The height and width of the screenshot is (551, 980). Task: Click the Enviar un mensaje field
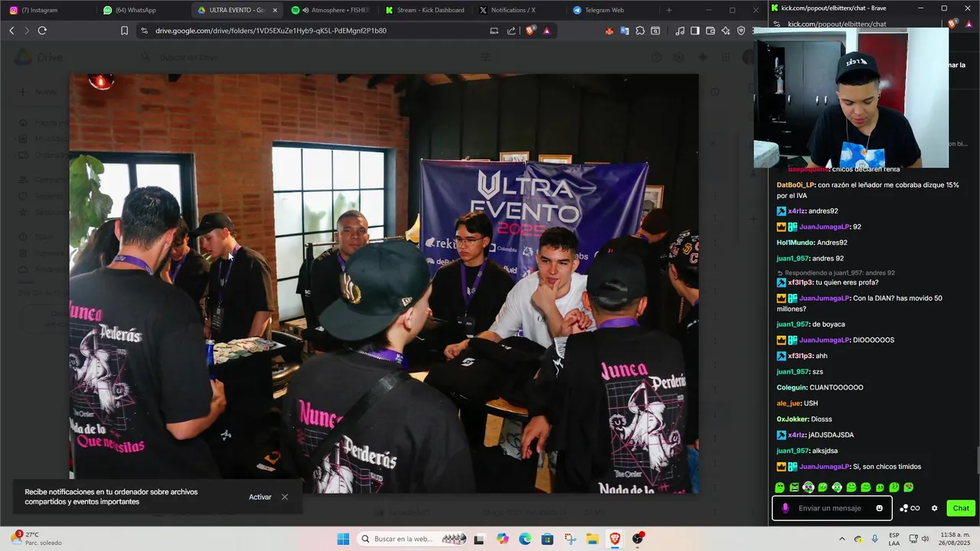click(832, 508)
